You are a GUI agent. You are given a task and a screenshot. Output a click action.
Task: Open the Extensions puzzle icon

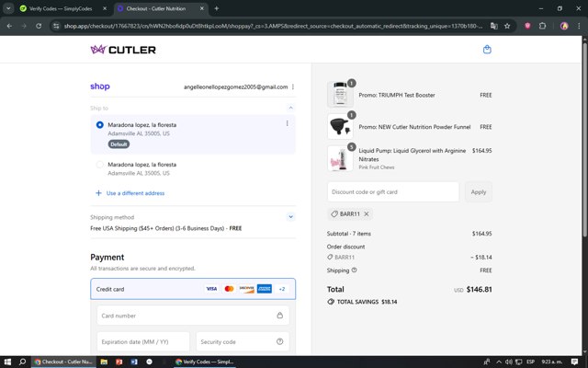542,26
